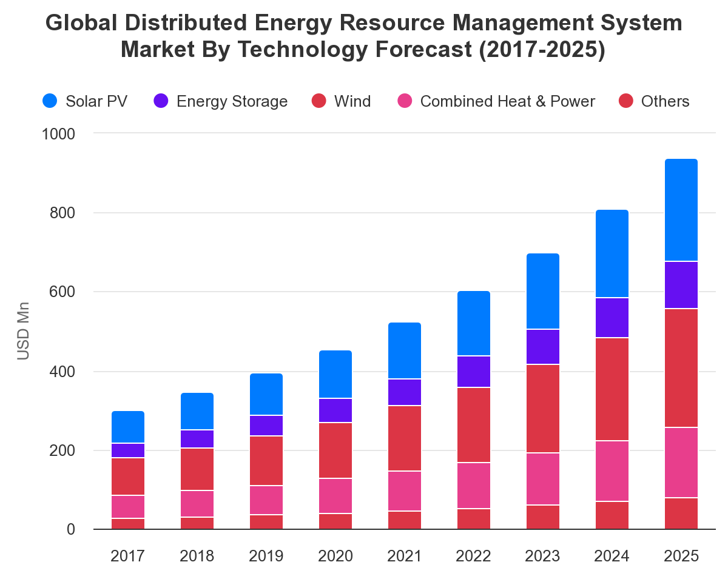Click the 200 y-axis tick label
This screenshot has height=582, width=728.
(x=62, y=450)
